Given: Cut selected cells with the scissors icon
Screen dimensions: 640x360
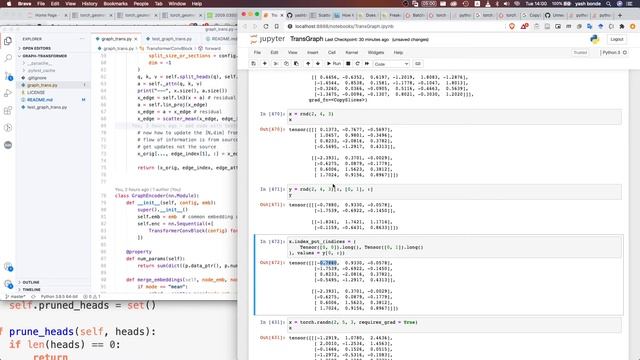Looking at the screenshot, I should click(276, 64).
